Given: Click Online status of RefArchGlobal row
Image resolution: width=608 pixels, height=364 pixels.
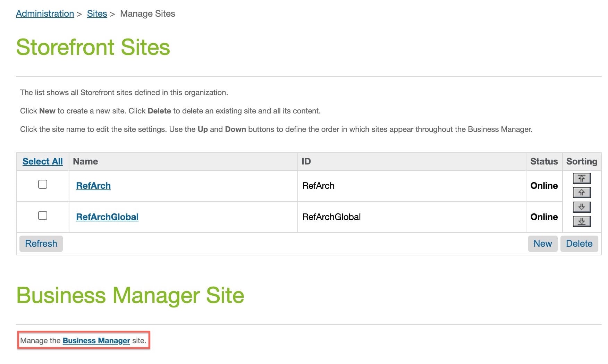Looking at the screenshot, I should pos(544,217).
